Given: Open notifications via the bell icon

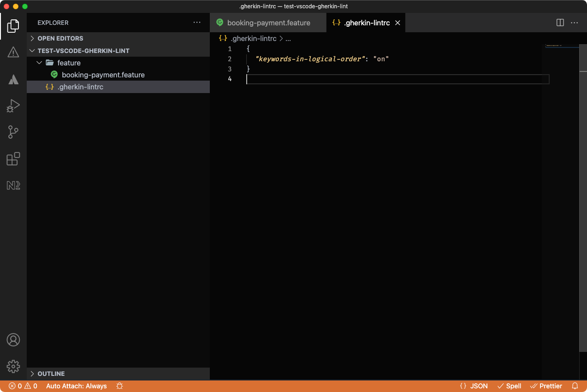Looking at the screenshot, I should point(574,386).
